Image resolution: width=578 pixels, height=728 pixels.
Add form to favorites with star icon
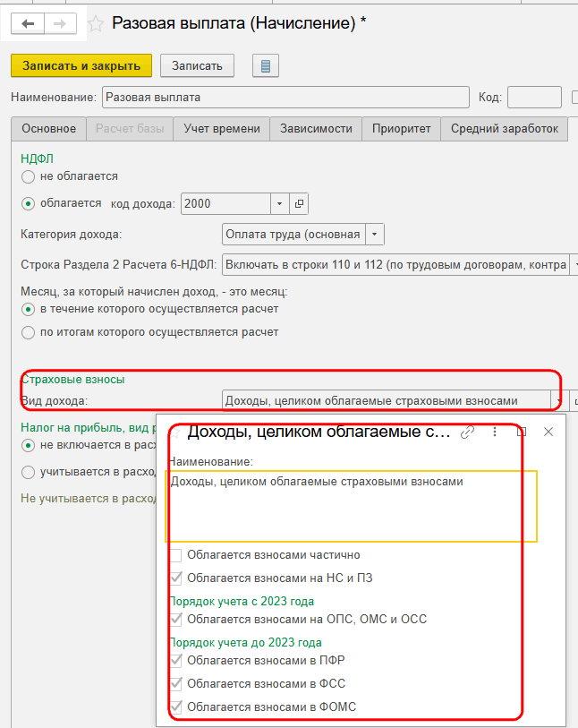tap(96, 23)
